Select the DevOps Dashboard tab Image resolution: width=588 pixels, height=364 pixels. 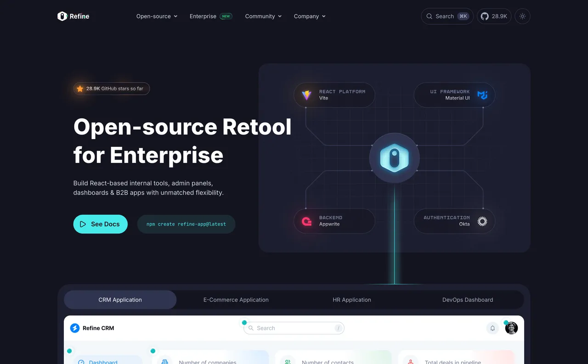[x=467, y=300]
